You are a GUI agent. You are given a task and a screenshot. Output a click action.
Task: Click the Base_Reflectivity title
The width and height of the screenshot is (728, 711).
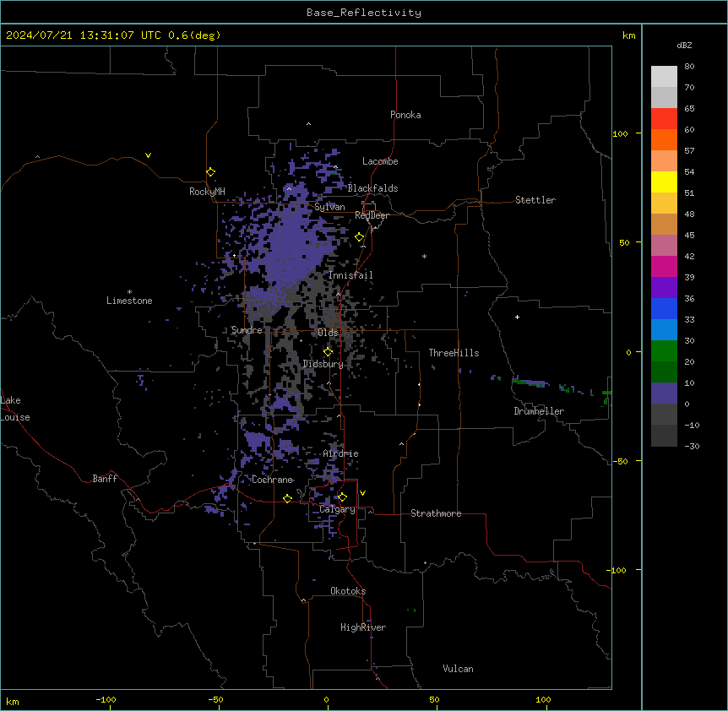(364, 13)
